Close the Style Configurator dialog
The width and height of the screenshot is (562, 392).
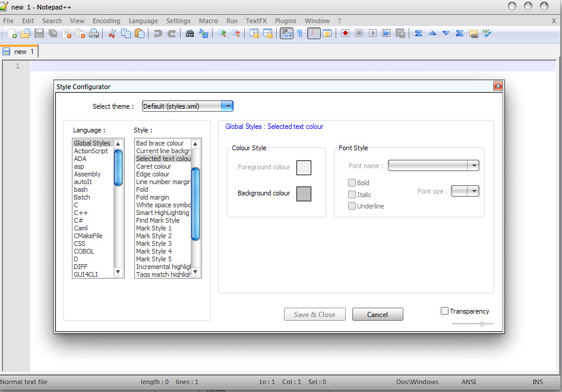tap(498, 86)
